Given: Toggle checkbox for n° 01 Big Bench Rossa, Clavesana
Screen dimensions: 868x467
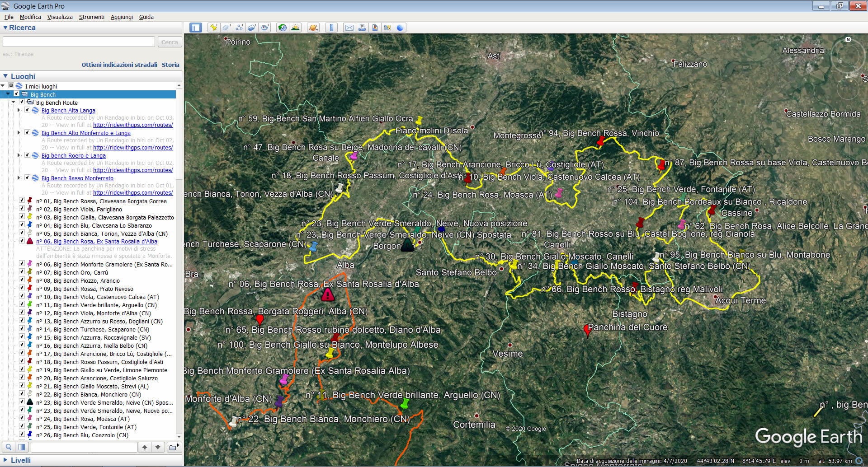Looking at the screenshot, I should (x=22, y=201).
